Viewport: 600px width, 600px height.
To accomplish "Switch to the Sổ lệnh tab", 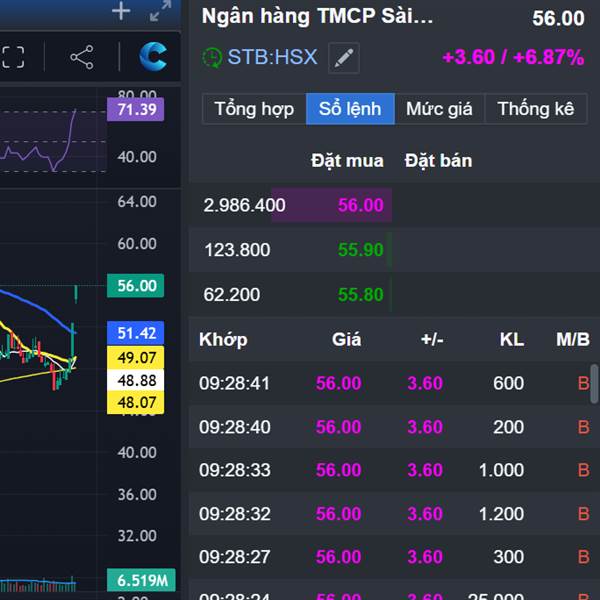I will point(350,109).
